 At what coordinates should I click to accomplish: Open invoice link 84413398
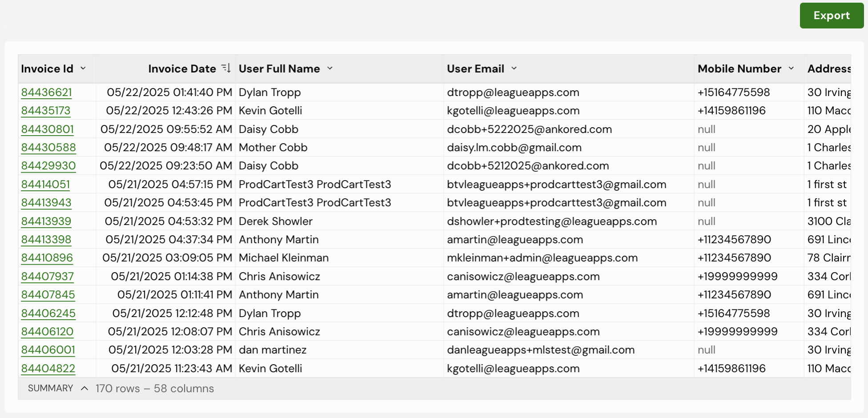[46, 239]
